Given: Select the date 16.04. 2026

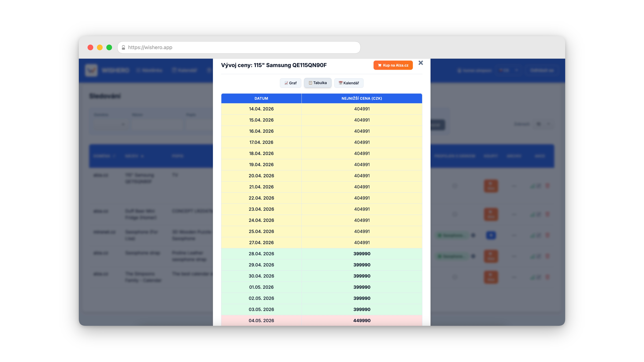Looking at the screenshot, I should [x=261, y=131].
